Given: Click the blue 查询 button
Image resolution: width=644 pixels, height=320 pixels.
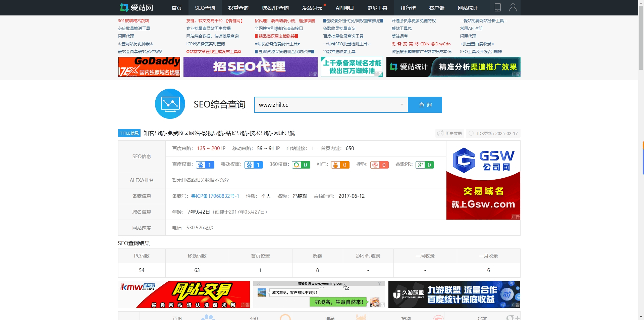Looking at the screenshot, I should click(425, 104).
